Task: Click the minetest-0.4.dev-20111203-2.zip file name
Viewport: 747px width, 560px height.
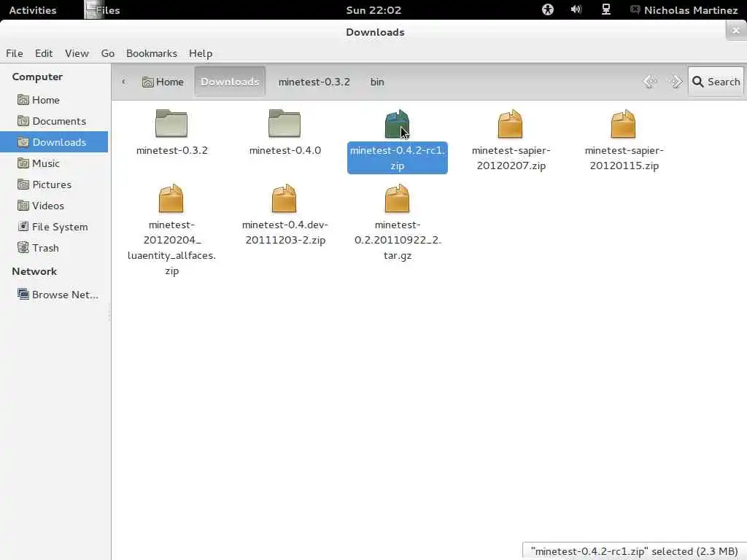Action: [x=285, y=232]
